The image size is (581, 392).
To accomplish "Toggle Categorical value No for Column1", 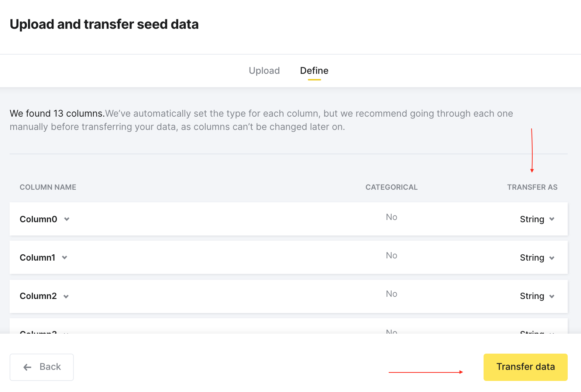I will 392,255.
